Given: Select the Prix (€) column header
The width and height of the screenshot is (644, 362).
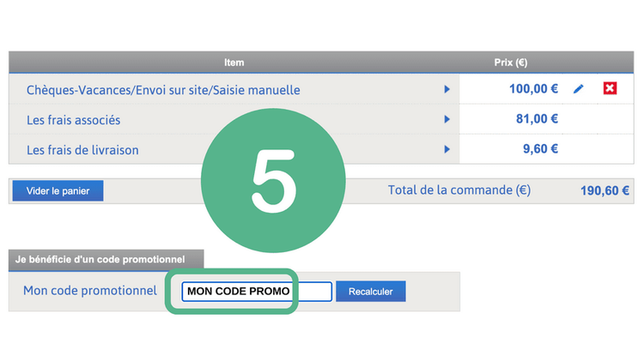Looking at the screenshot, I should (x=510, y=63).
